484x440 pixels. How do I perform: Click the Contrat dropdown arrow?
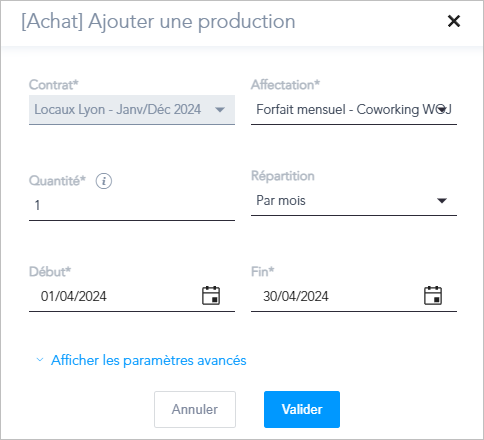pyautogui.click(x=220, y=110)
